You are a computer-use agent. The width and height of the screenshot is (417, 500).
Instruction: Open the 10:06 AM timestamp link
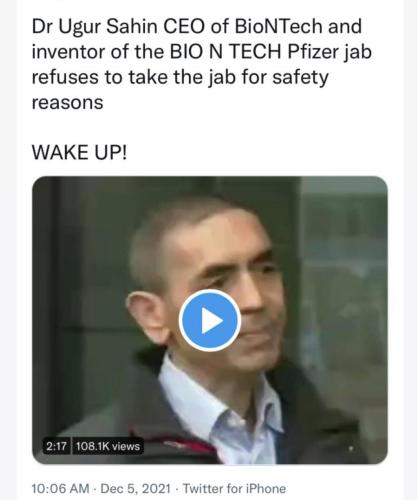[x=60, y=489]
